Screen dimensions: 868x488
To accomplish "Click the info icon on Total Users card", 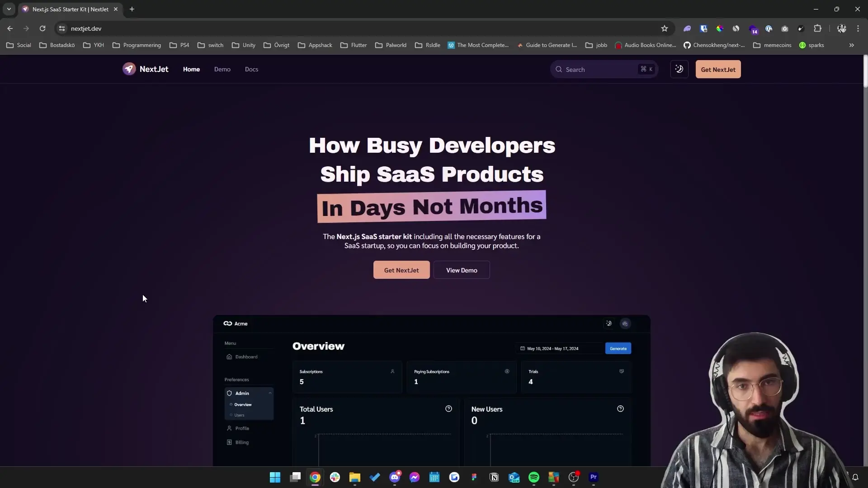I will (x=448, y=408).
